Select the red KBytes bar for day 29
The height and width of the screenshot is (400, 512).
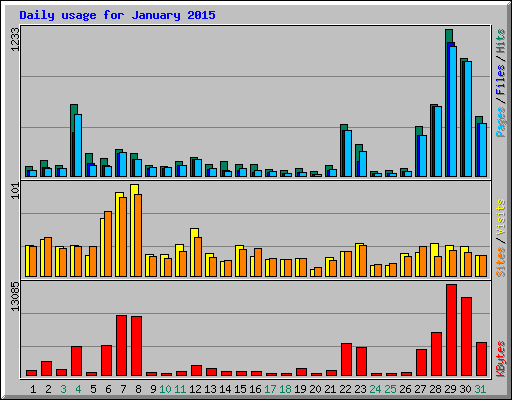pos(451,330)
